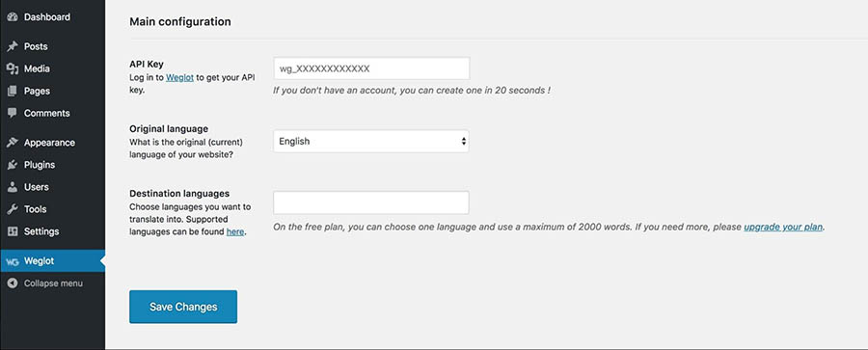Viewport: 868px width, 350px height.
Task: Open the Original language dropdown
Action: [371, 141]
